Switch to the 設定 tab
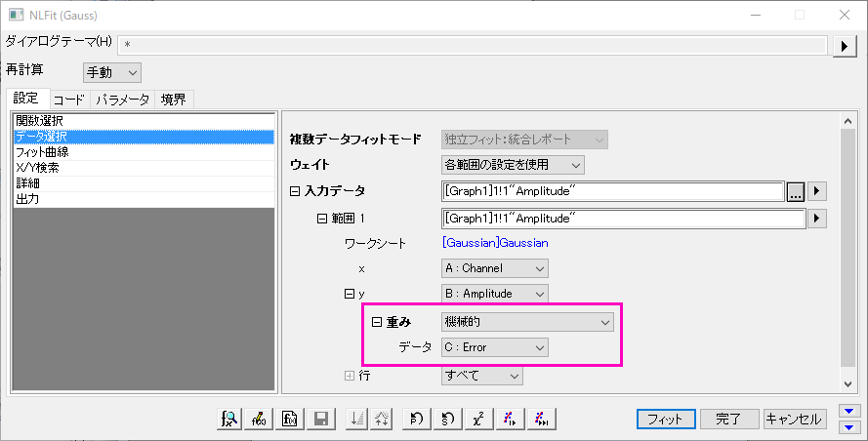This screenshot has width=868, height=441. pos(27,99)
